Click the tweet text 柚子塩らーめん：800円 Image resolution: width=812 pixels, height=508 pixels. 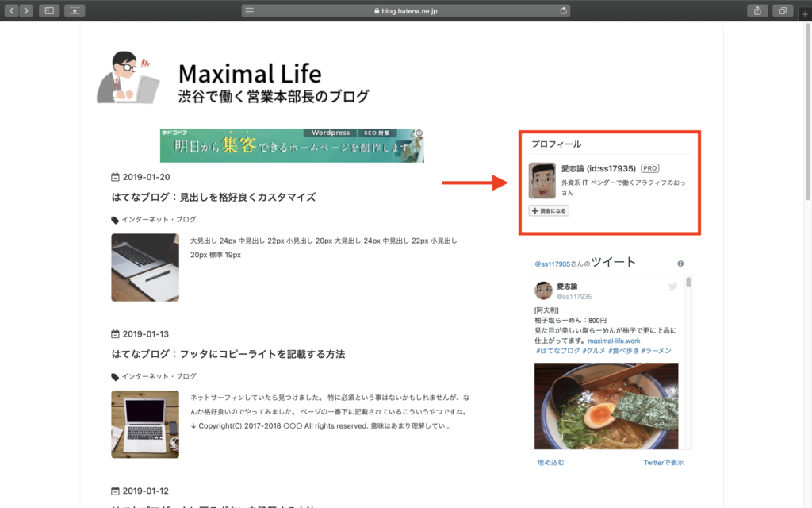(570, 321)
